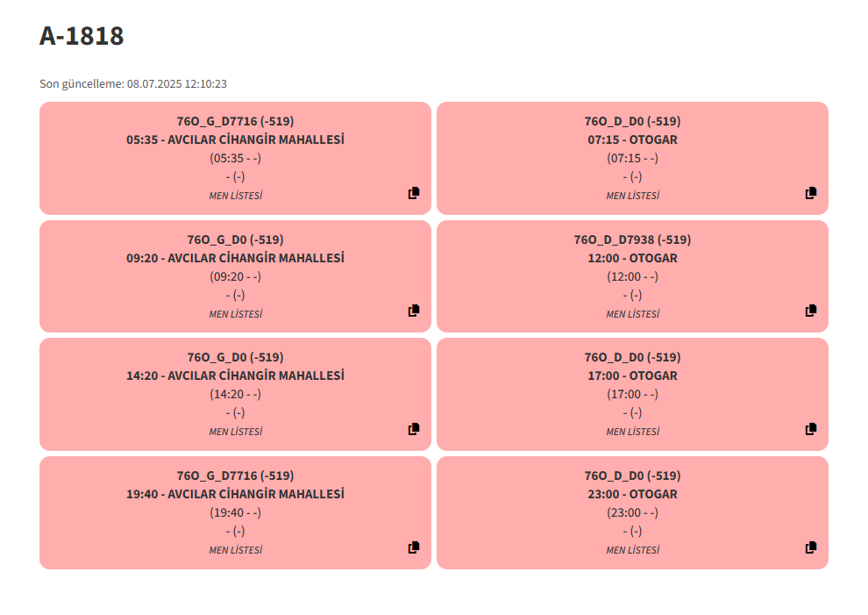The height and width of the screenshot is (615, 868).
Task: Click the A-1818 page heading
Action: pyautogui.click(x=82, y=36)
